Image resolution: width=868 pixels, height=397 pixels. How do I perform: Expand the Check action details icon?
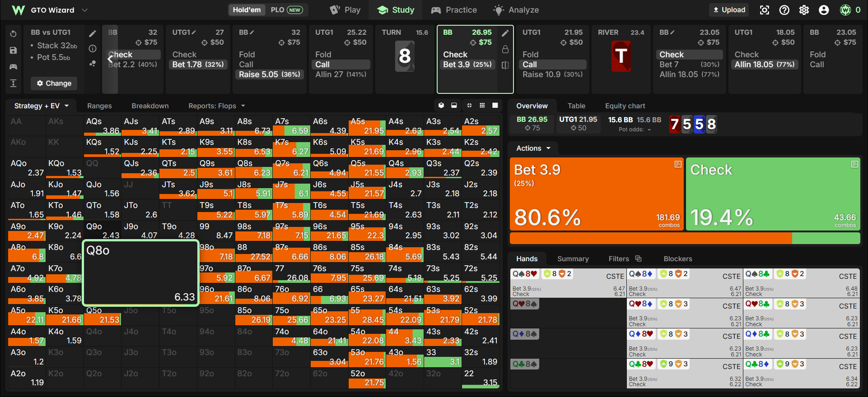[854, 164]
